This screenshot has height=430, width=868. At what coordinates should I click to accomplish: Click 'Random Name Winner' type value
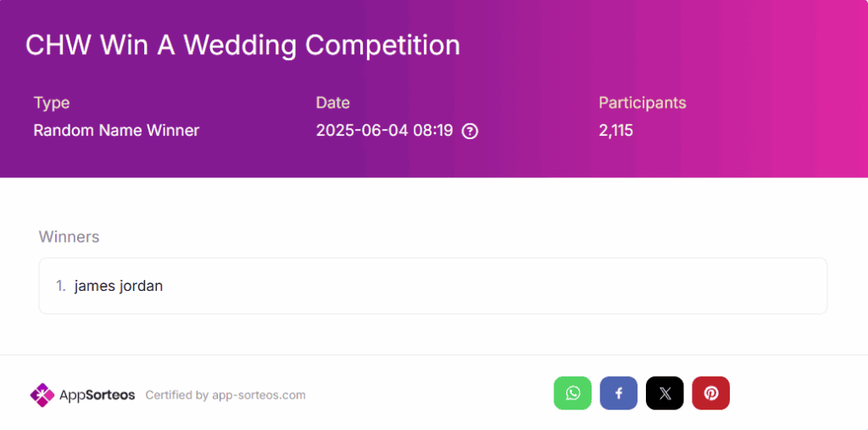116,131
